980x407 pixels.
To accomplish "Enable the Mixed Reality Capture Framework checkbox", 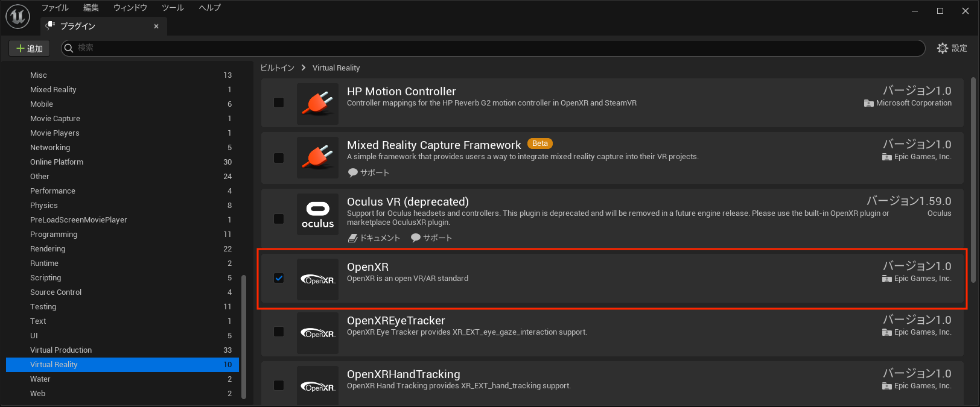I will [279, 158].
